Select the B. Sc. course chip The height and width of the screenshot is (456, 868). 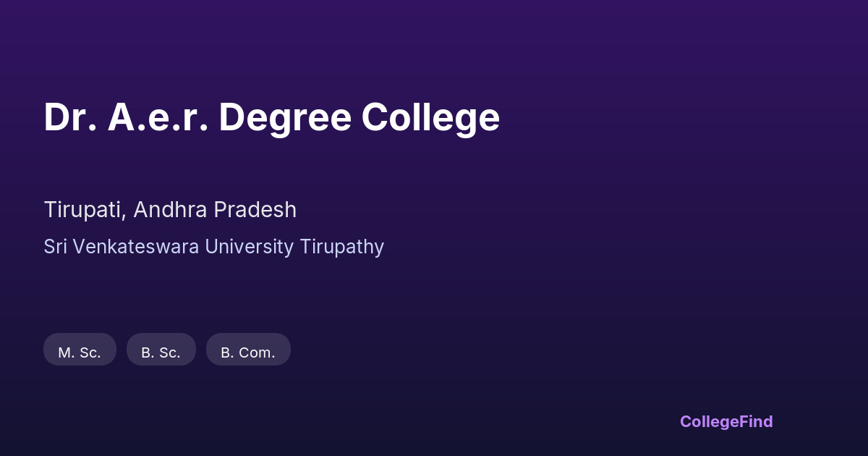(161, 352)
